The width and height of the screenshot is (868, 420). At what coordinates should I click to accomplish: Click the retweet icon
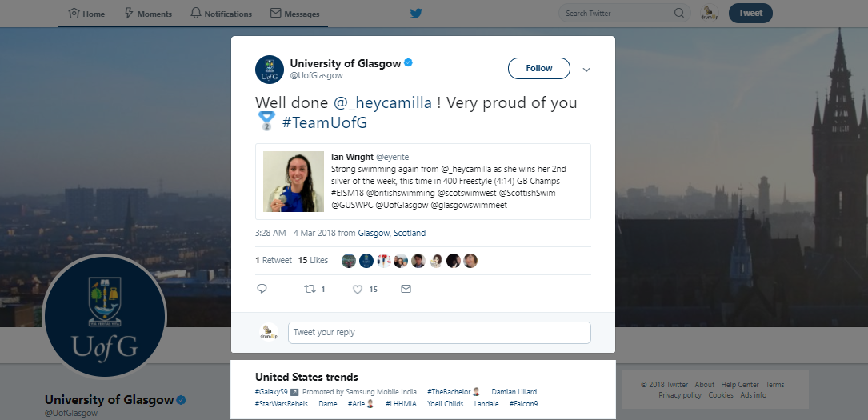tap(310, 289)
